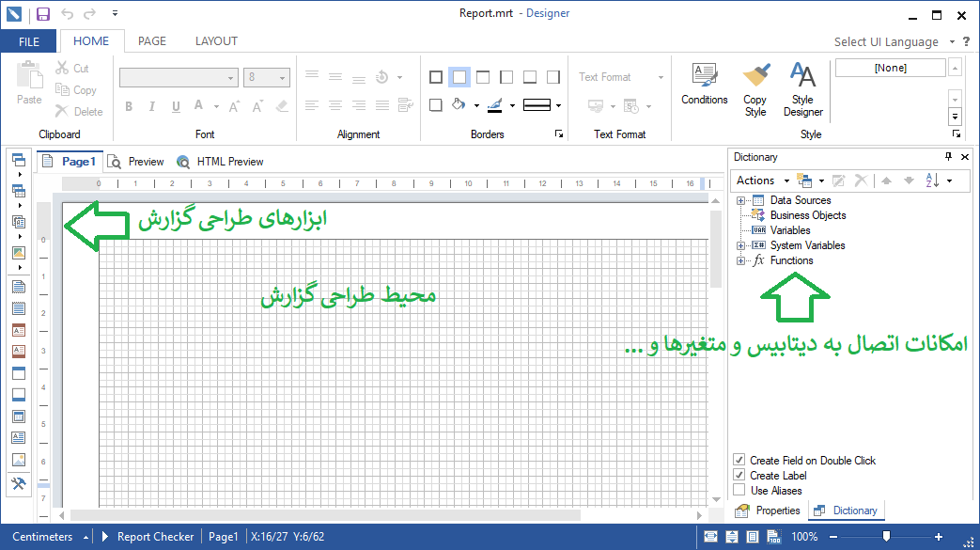Open the toolbox settings wrench icon
The width and height of the screenshot is (980, 550).
point(19,483)
